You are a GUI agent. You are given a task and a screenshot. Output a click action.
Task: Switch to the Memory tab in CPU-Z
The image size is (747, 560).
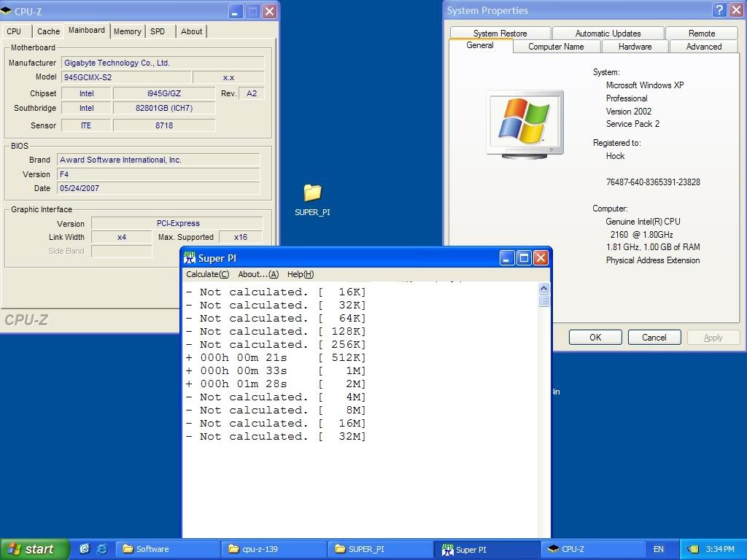[127, 31]
